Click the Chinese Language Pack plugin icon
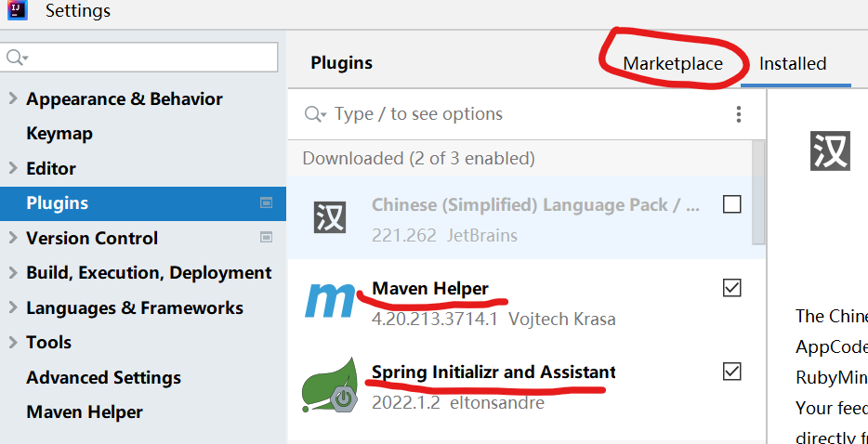 [x=329, y=217]
